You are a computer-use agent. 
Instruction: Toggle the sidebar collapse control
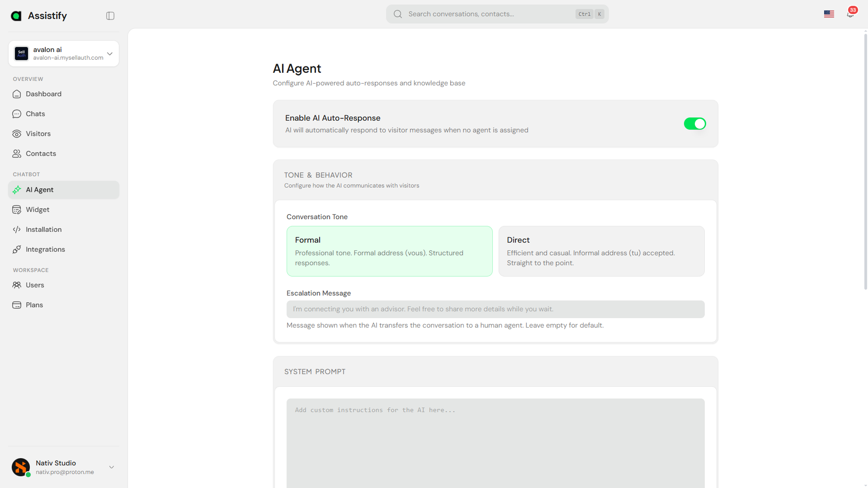point(110,15)
